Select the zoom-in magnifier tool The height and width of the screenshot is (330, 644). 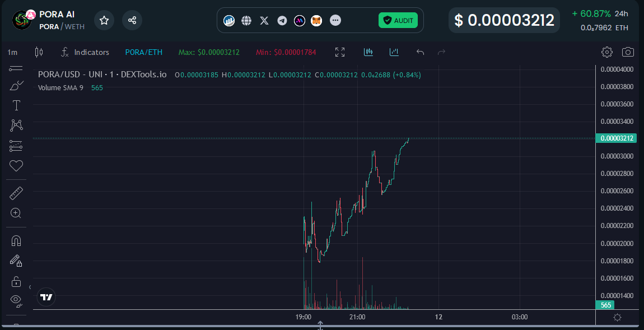click(x=16, y=213)
